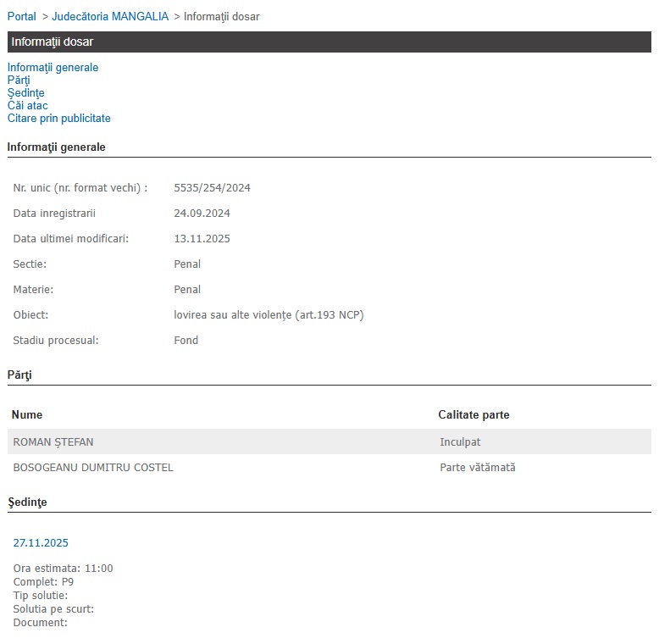This screenshot has height=644, width=659.
Task: Open the Căi atac link
Action: [27, 105]
